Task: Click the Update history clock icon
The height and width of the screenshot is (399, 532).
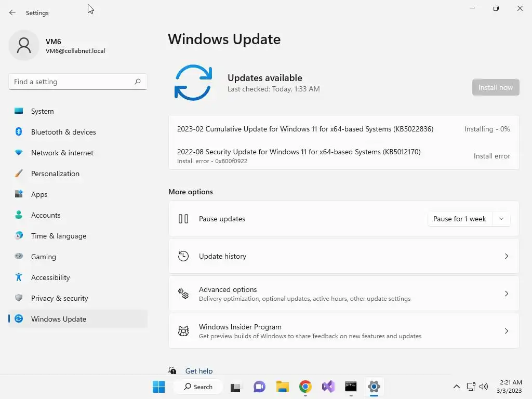Action: coord(183,256)
